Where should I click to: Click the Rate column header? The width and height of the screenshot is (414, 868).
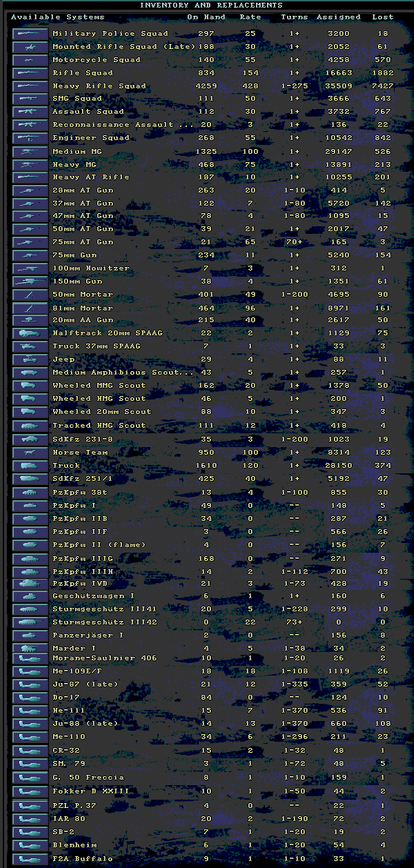pos(250,17)
